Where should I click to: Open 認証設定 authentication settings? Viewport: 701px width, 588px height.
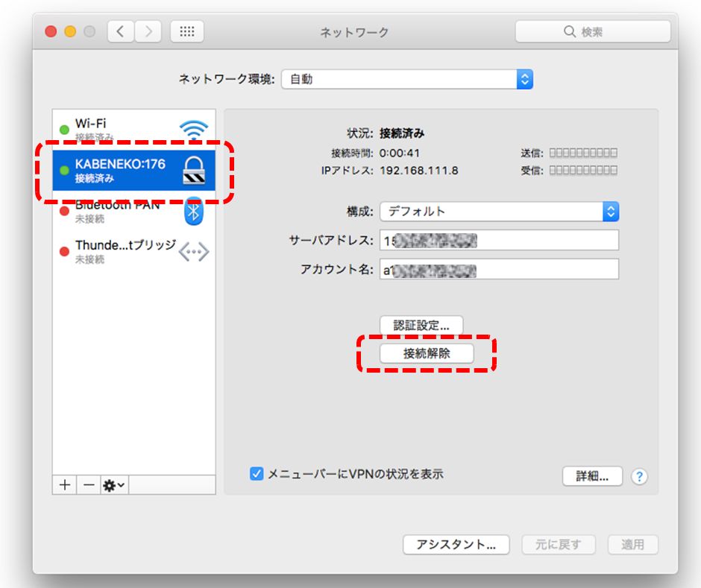pyautogui.click(x=421, y=326)
